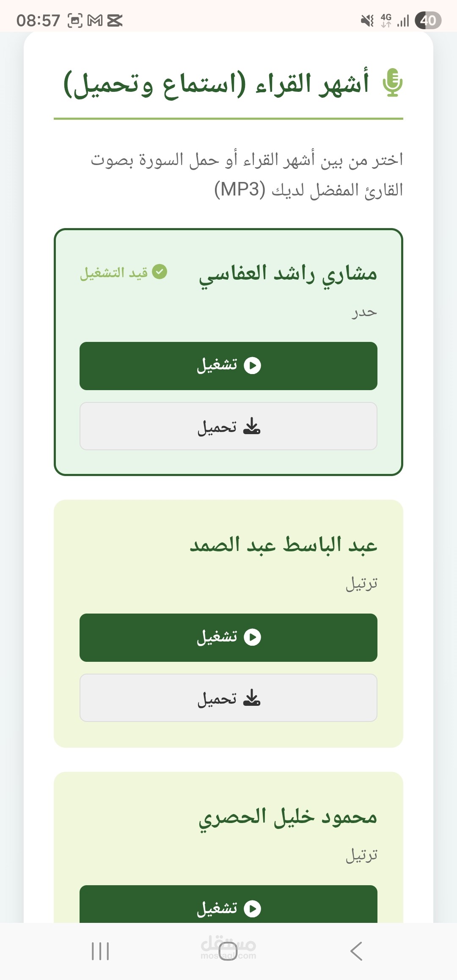Tap the Android back navigation arrow
This screenshot has height=980, width=457.
(x=356, y=951)
